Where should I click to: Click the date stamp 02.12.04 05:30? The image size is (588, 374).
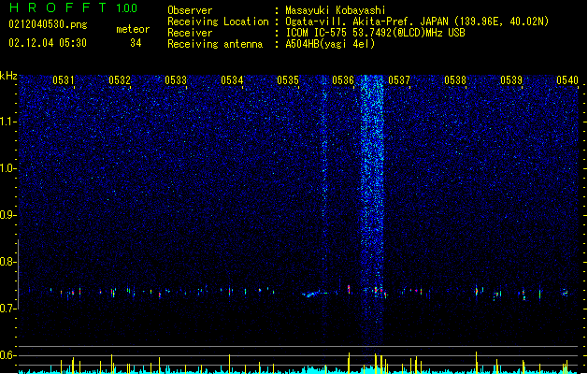pos(48,43)
